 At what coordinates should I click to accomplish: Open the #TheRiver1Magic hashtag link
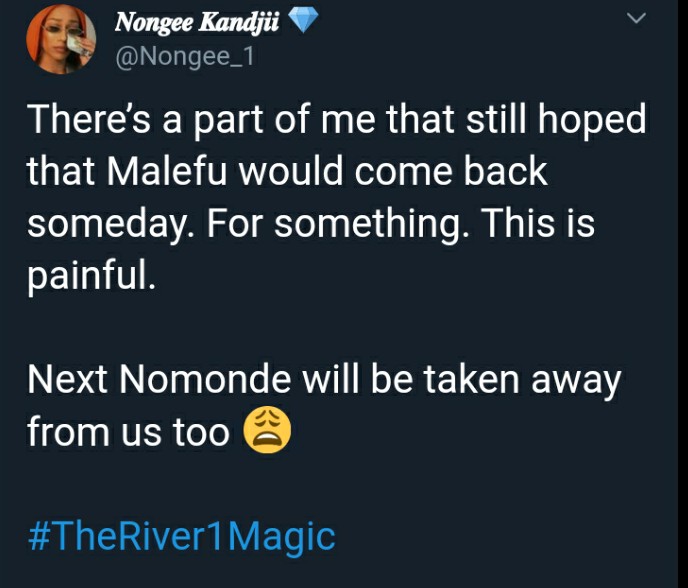point(182,536)
